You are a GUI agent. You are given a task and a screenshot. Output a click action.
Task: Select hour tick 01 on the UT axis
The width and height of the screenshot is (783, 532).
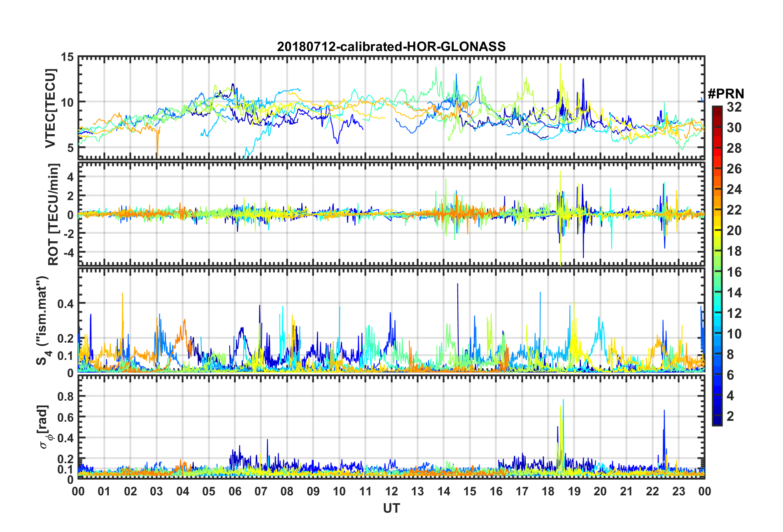point(104,491)
